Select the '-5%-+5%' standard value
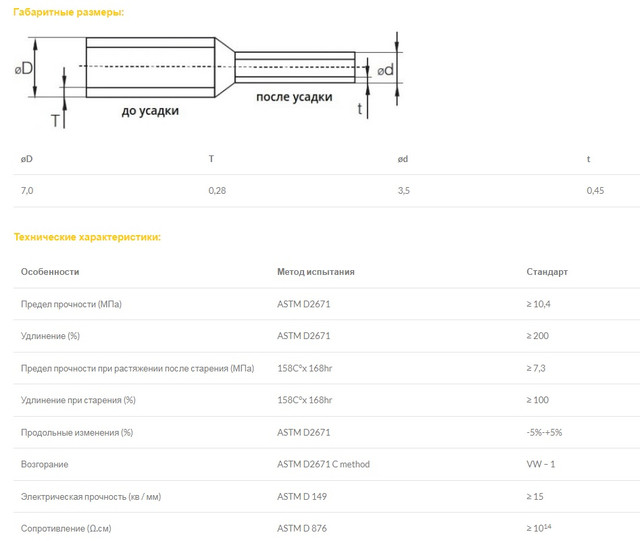This screenshot has width=640, height=541. click(x=546, y=432)
